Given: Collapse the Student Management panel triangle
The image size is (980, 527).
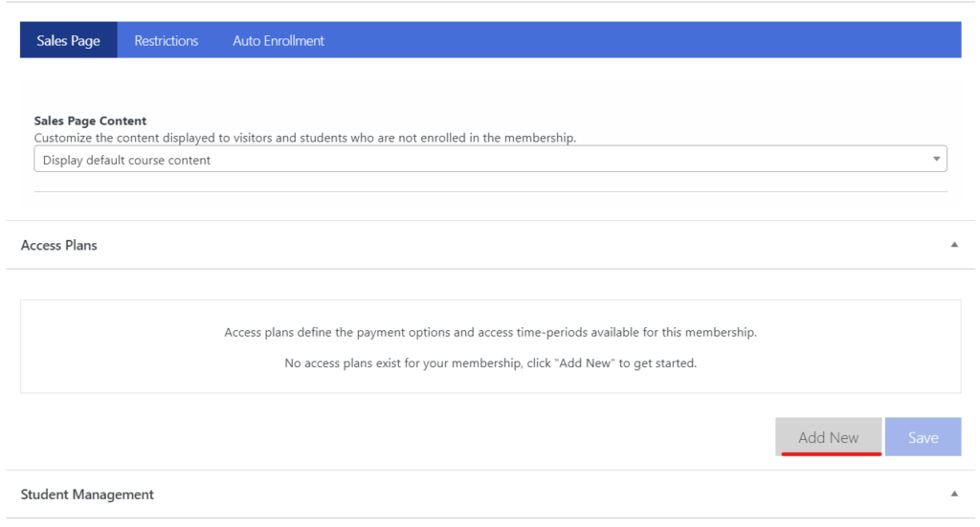Looking at the screenshot, I should [x=954, y=494].
